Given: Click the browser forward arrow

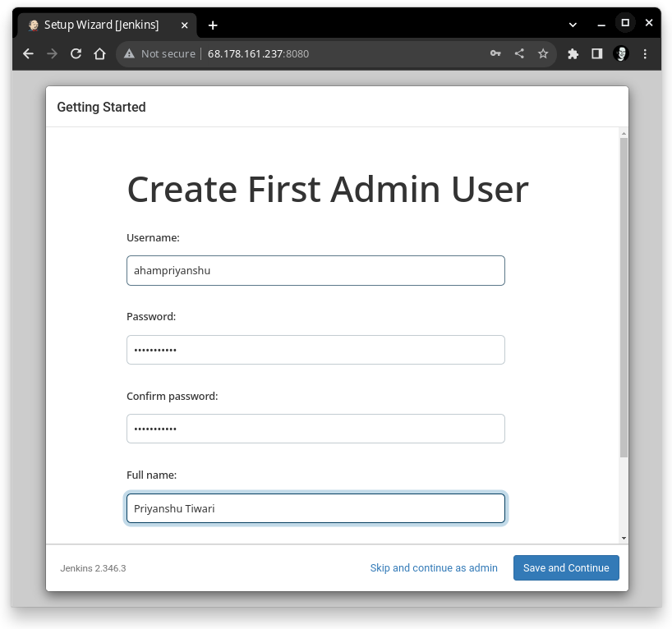Looking at the screenshot, I should click(x=52, y=53).
